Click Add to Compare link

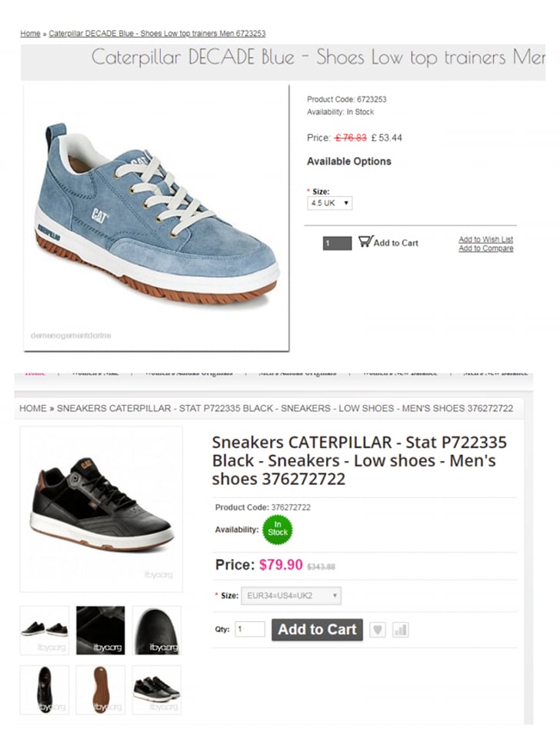tap(485, 249)
